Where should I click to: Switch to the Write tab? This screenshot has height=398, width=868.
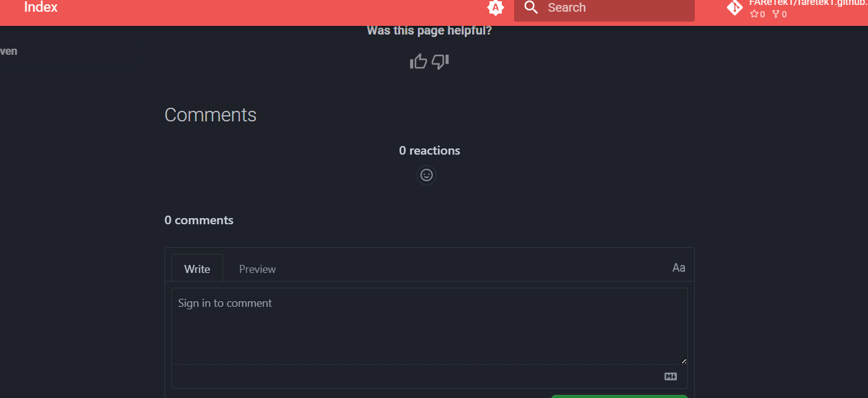[x=197, y=269]
